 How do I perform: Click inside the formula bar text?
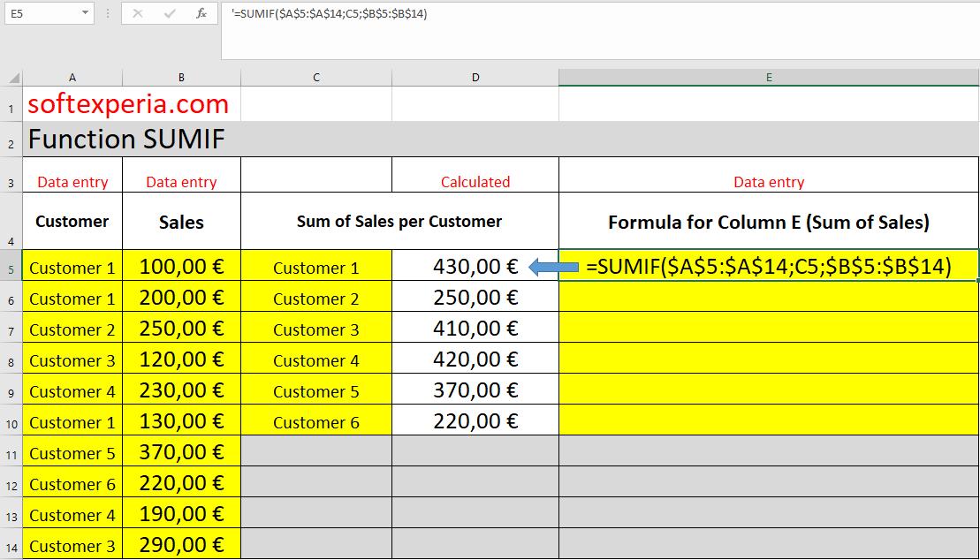click(x=329, y=14)
